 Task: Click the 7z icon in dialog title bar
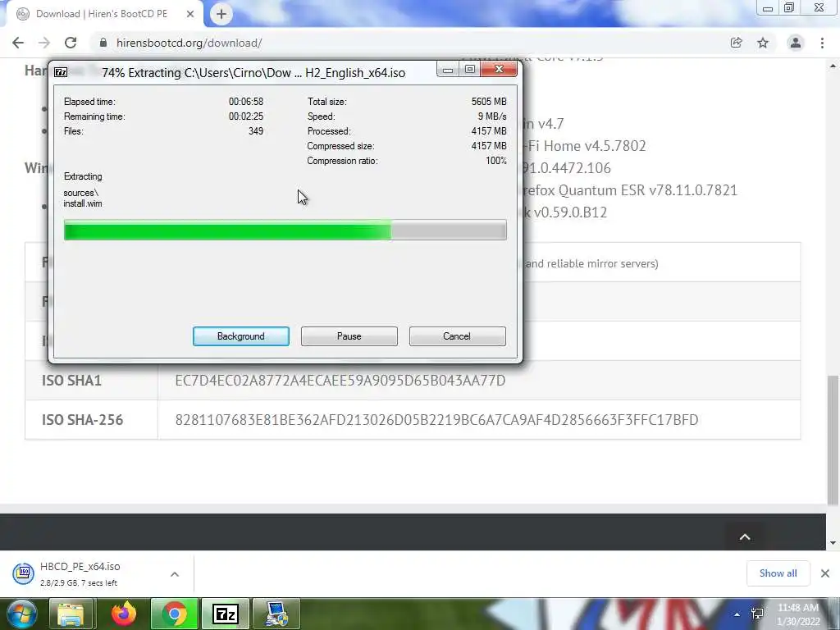(x=61, y=72)
